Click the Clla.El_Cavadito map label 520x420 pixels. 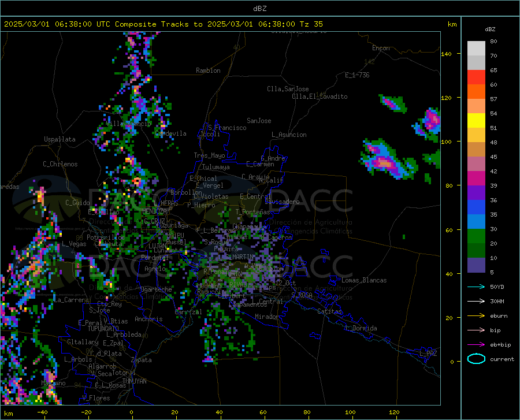click(320, 96)
